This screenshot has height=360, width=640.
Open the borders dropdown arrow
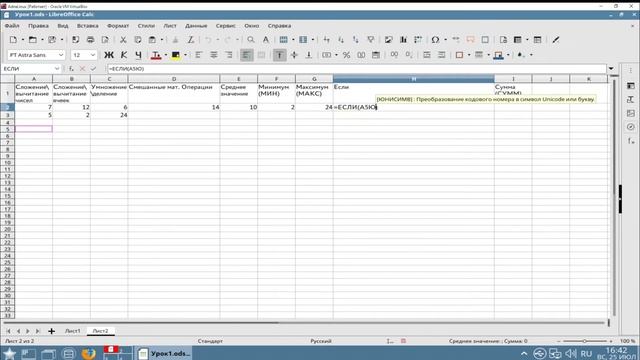(469, 55)
